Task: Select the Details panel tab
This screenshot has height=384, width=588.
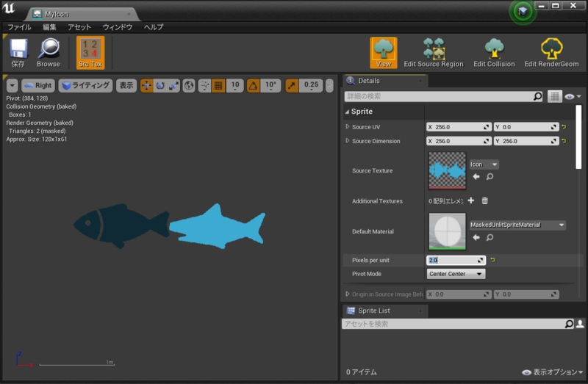Action: pos(385,81)
